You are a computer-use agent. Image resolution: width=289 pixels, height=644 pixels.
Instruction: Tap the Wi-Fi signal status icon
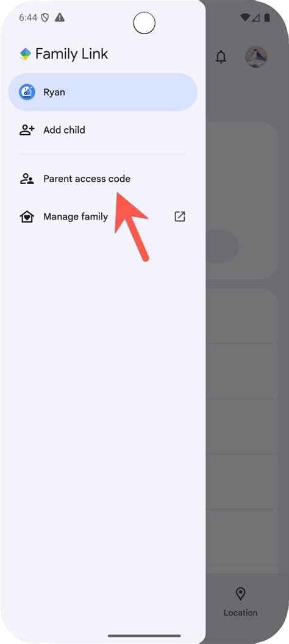pyautogui.click(x=245, y=17)
